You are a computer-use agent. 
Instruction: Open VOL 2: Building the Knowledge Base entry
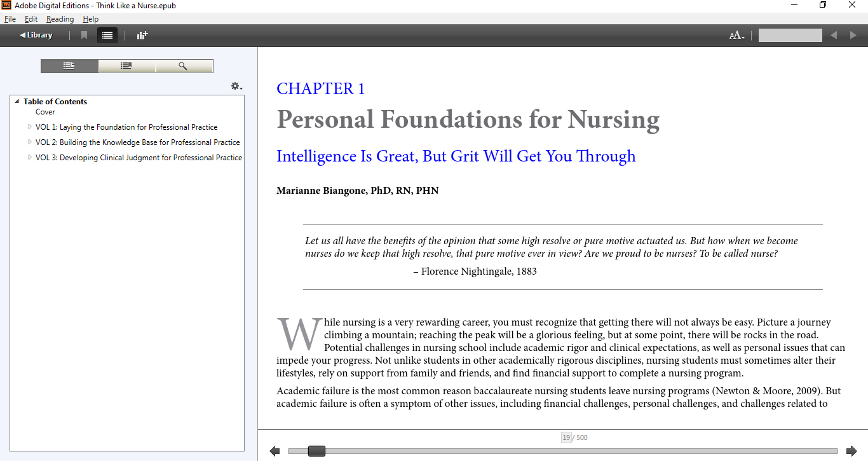click(138, 142)
